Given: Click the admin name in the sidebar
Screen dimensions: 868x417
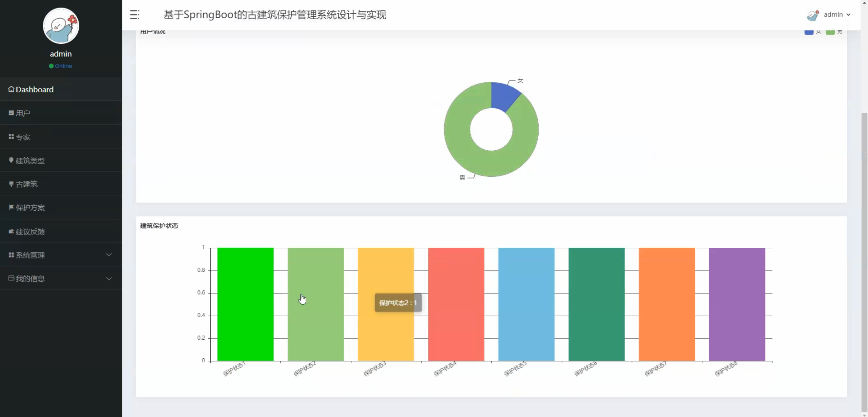Looking at the screenshot, I should pos(61,54).
